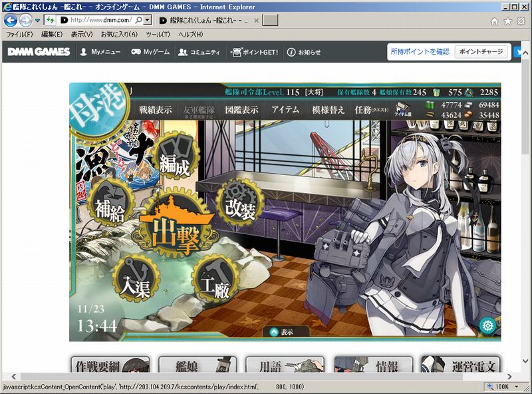
Task: Open 戦績表示 record display
Action: (x=156, y=110)
